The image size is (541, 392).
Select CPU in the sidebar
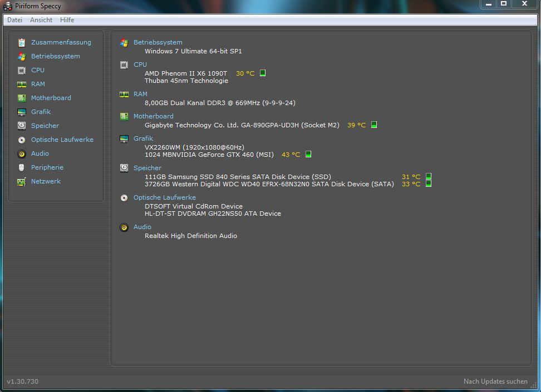coord(38,70)
